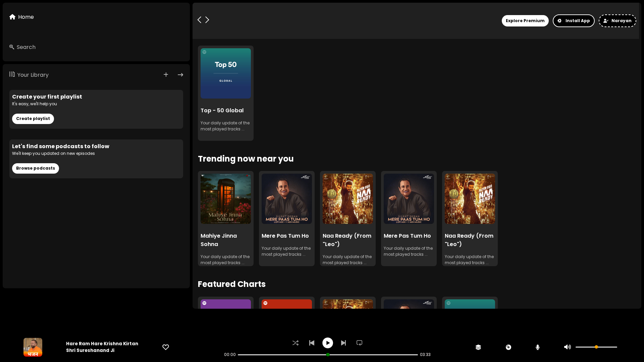Go to Home in sidebar
This screenshot has height=362, width=644.
(21, 17)
